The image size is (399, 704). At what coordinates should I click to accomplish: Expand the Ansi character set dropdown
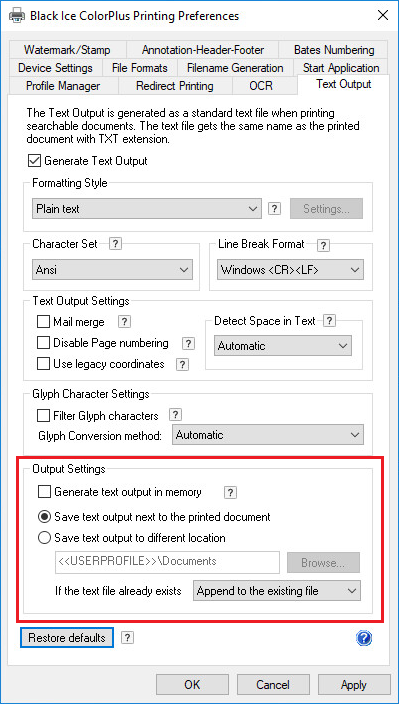click(x=113, y=270)
